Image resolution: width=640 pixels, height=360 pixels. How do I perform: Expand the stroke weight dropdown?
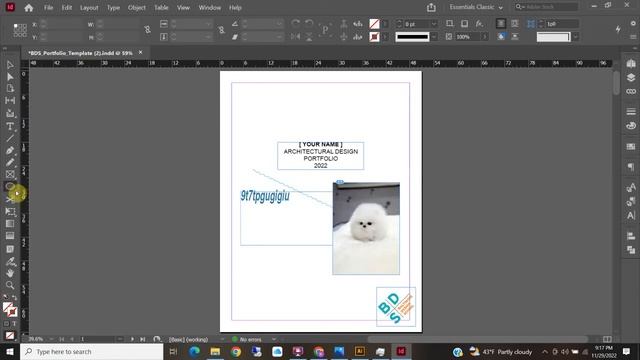(434, 24)
